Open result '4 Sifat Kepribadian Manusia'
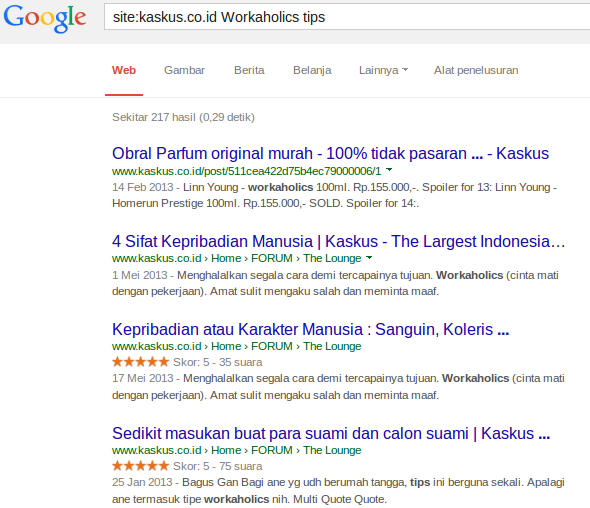The width and height of the screenshot is (590, 508). [338, 241]
